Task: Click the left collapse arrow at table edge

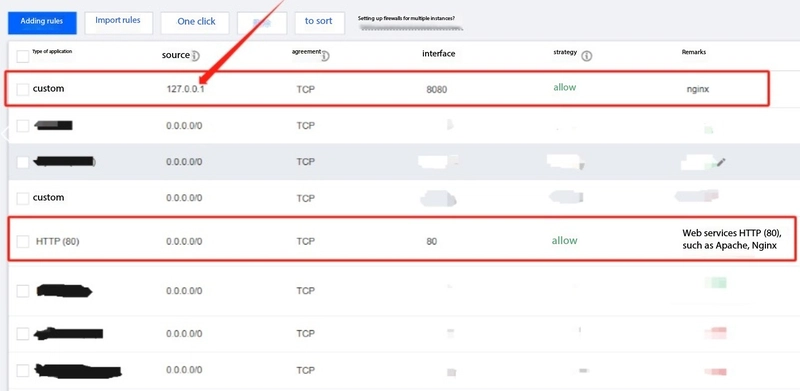Action: (x=4, y=135)
